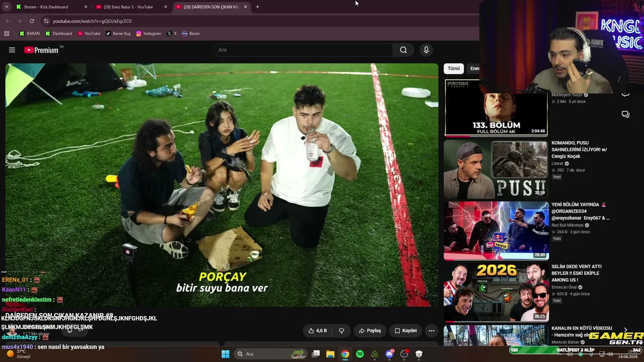Open the Paylaş share dialog

click(x=370, y=331)
